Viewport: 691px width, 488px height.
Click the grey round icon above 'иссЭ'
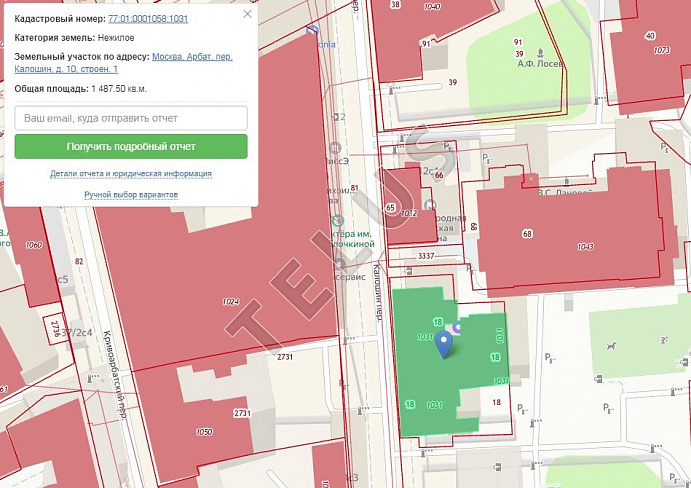coord(335,147)
